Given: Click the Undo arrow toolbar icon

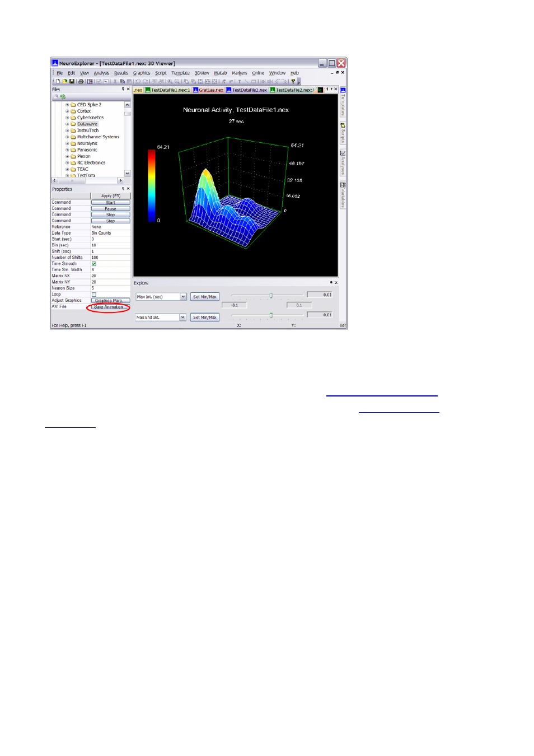Looking at the screenshot, I should coord(138,81).
